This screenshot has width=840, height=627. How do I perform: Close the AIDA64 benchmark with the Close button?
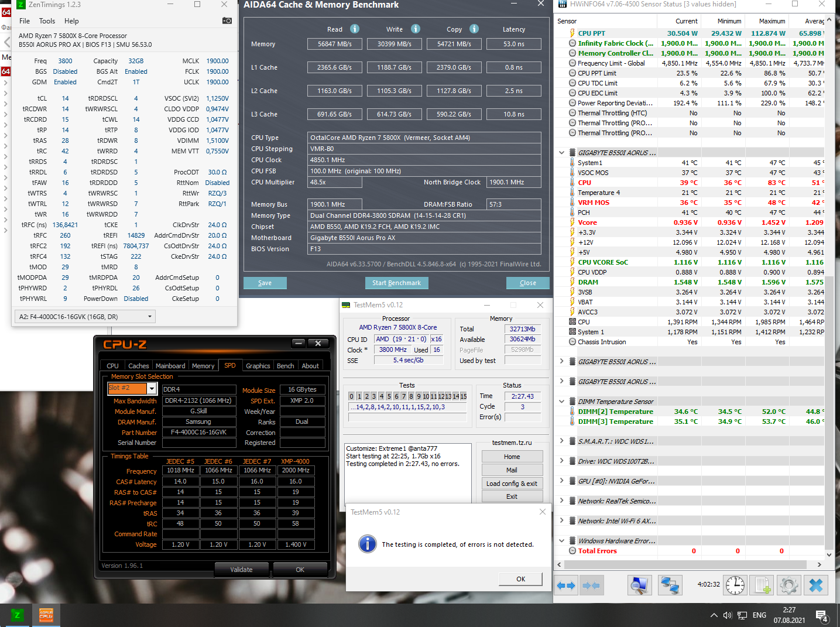pos(528,283)
